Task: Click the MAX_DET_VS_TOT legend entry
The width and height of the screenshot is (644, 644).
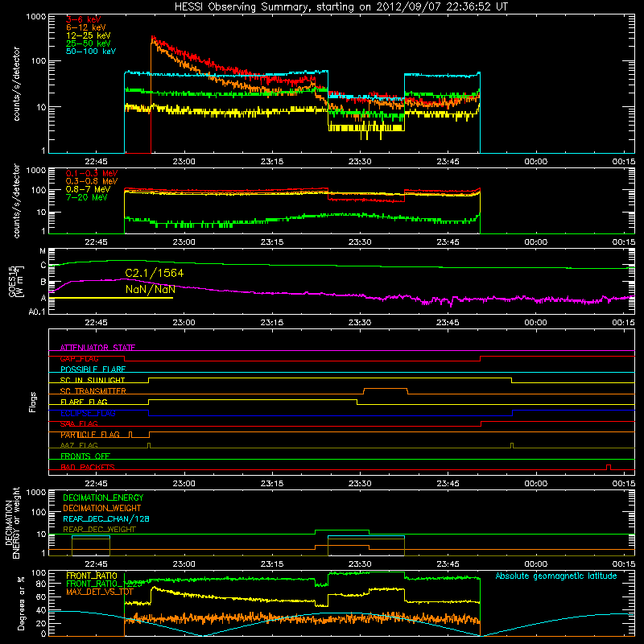Action: pos(99,592)
